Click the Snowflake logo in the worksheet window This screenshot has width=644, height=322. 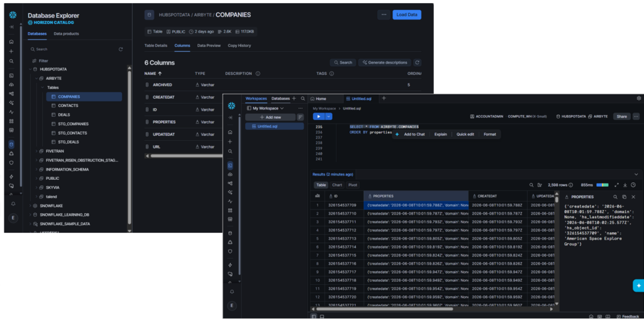coord(231,106)
